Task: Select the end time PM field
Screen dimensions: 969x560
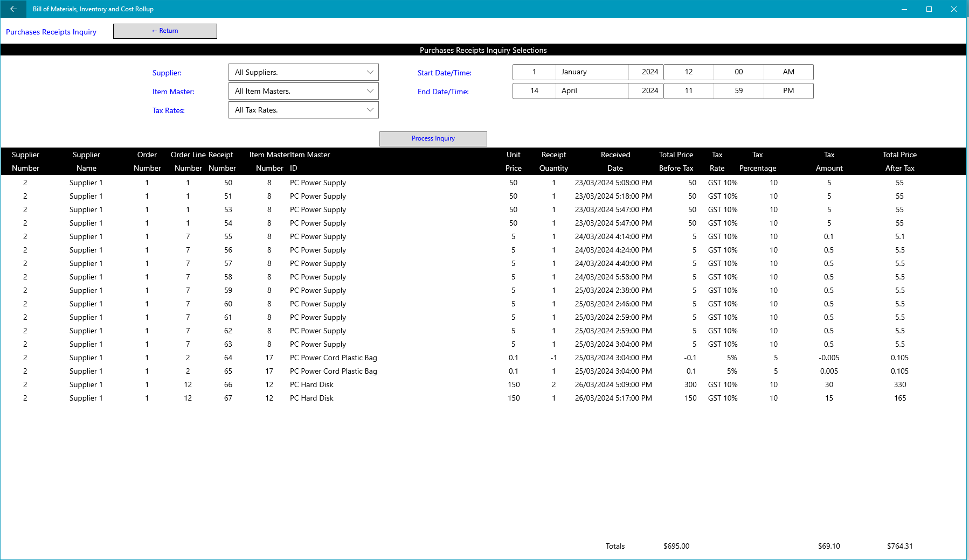Action: pyautogui.click(x=788, y=90)
